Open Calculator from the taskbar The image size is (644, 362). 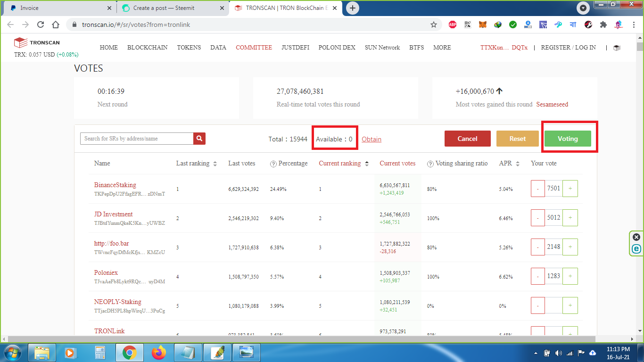(99, 352)
